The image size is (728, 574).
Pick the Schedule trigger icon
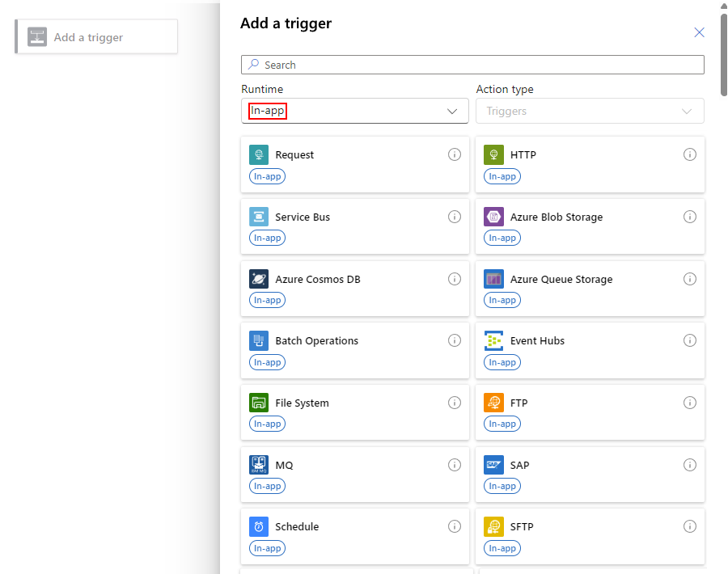coord(259,526)
